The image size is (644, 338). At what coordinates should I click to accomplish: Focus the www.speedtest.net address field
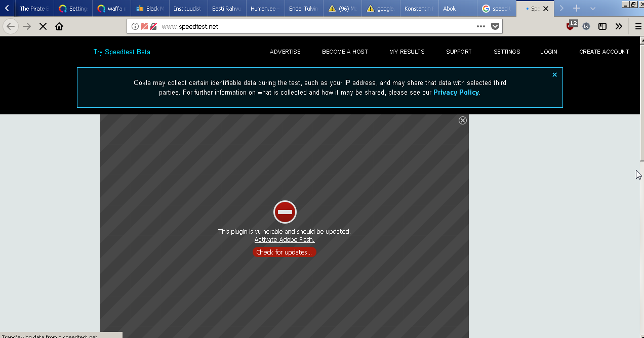(314, 26)
